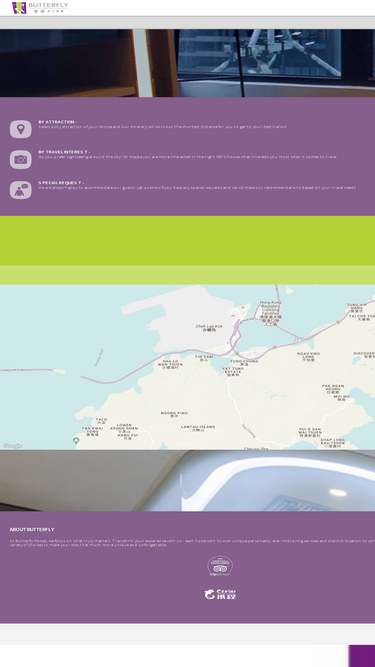Click the By Travel Interest heading
The height and width of the screenshot is (667, 375).
(x=64, y=152)
